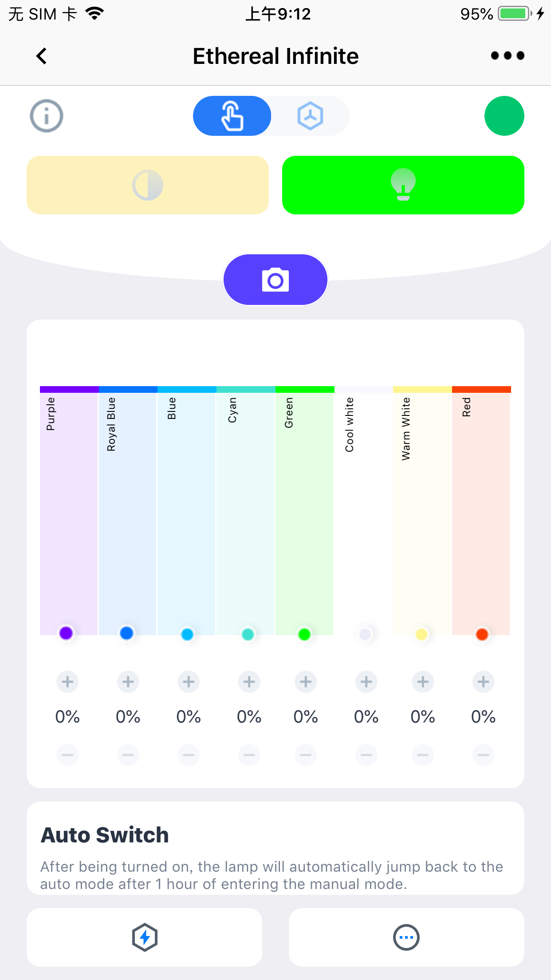Screen dimensions: 551x980
Task: Tap the dimmer contrast icon bar
Action: pyautogui.click(x=147, y=185)
